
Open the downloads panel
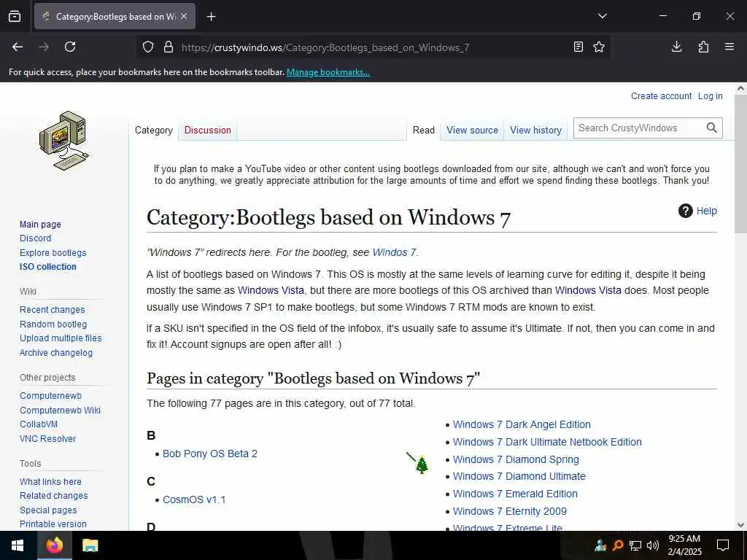click(676, 47)
